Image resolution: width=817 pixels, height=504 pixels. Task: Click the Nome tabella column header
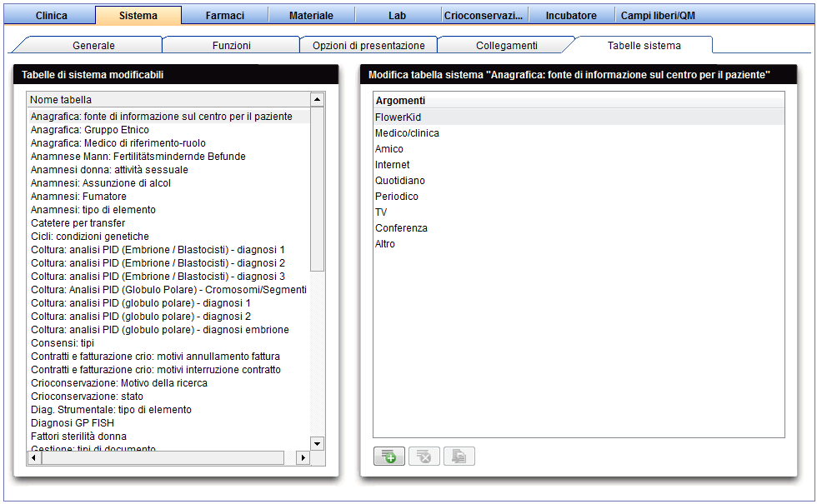tap(168, 99)
